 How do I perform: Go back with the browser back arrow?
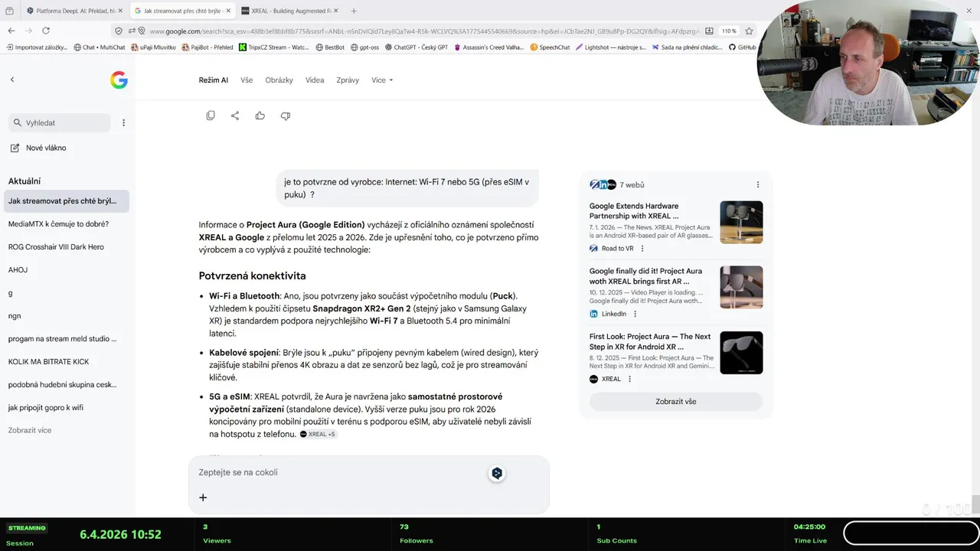11,31
